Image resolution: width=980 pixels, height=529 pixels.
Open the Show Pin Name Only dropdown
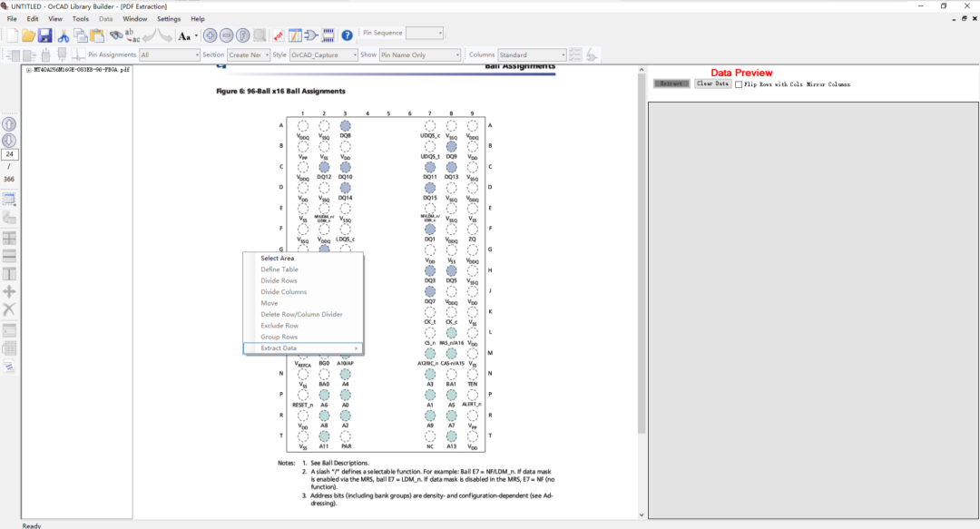click(x=420, y=55)
